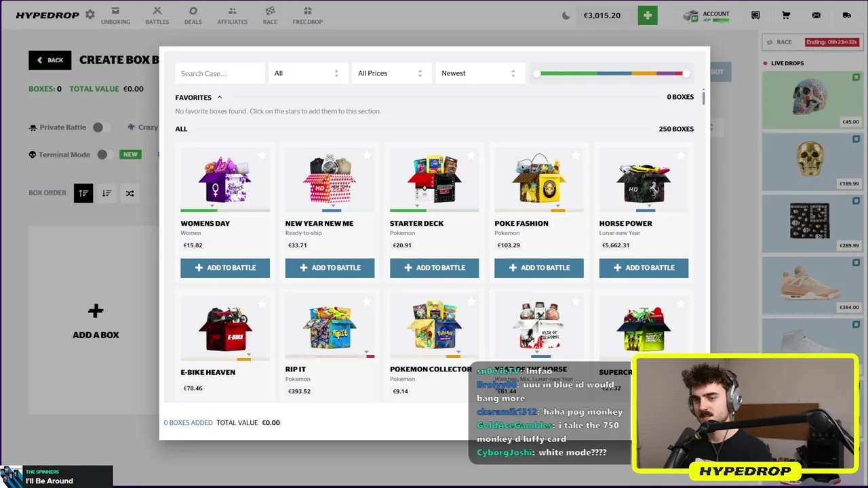The width and height of the screenshot is (868, 488).
Task: Favorite the Starter Deck box star
Action: pos(471,155)
